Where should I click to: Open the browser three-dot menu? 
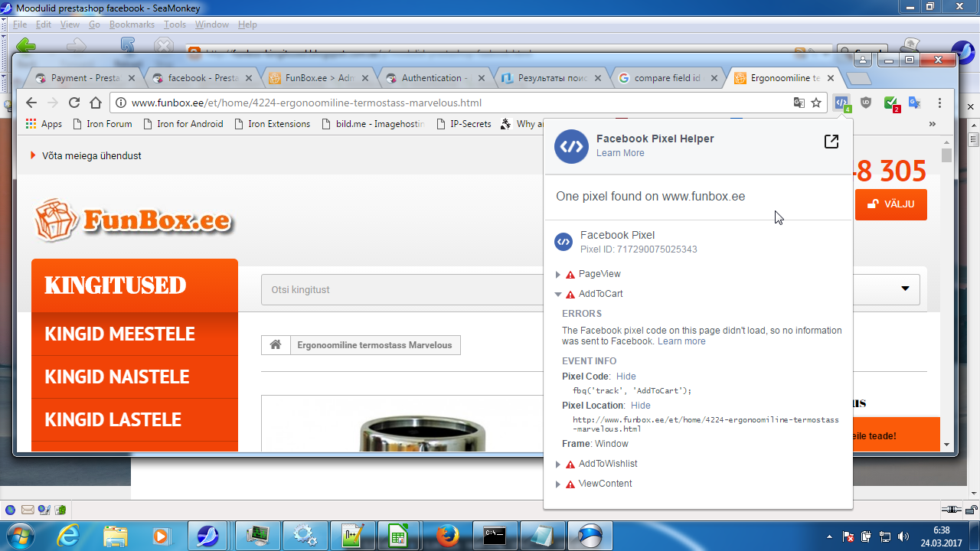click(939, 103)
